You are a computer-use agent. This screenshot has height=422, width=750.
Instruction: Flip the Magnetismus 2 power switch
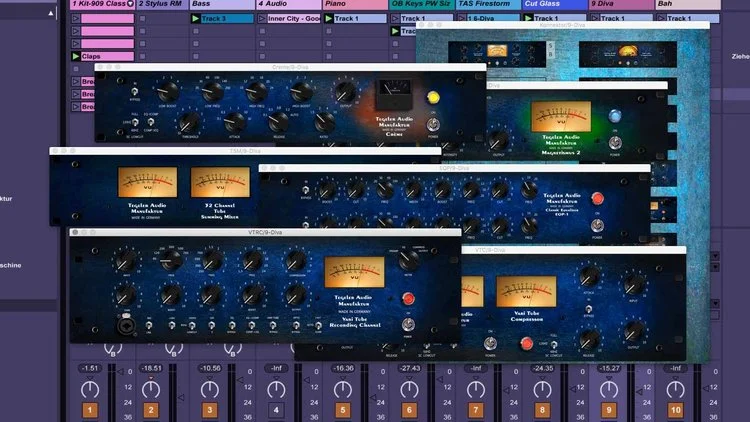(615, 143)
